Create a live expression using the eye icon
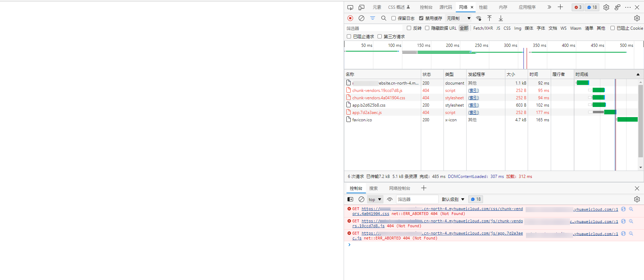 tap(390, 199)
